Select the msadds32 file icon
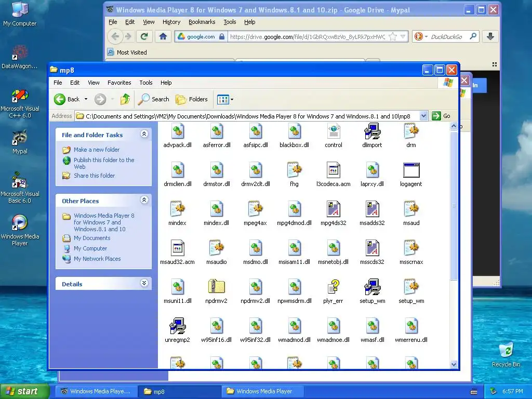The height and width of the screenshot is (399, 532). click(x=372, y=209)
